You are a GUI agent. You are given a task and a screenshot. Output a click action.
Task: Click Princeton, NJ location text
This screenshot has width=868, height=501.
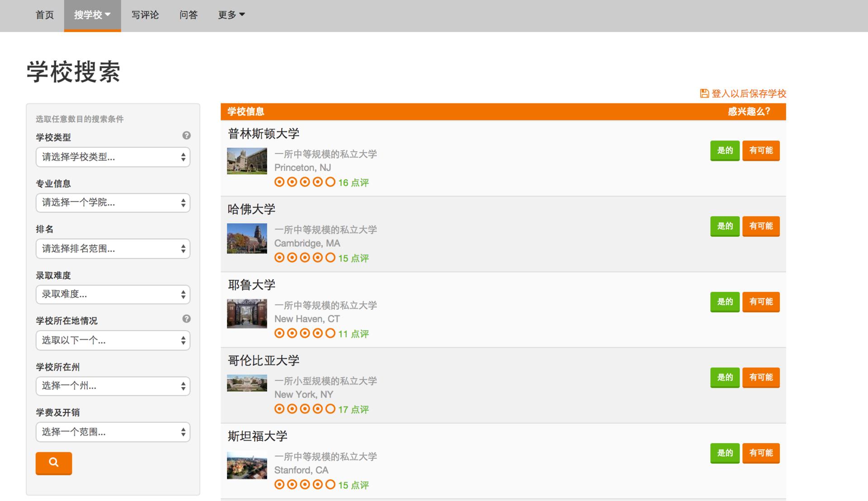(302, 168)
